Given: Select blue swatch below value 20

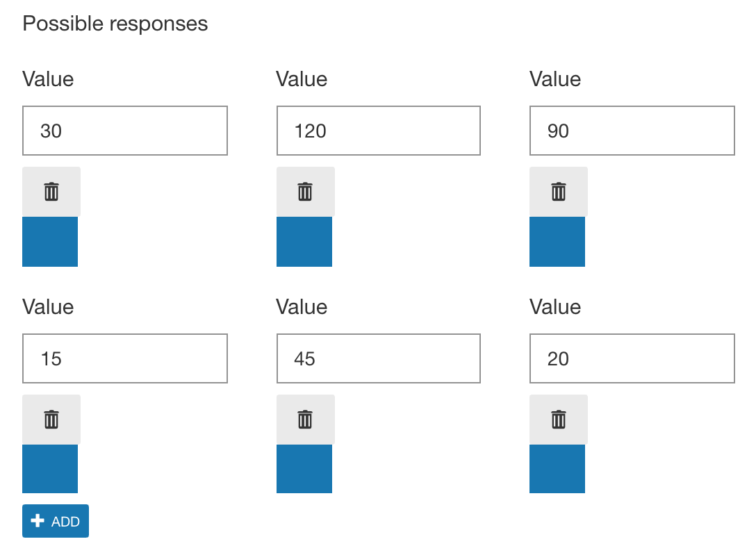Looking at the screenshot, I should (x=557, y=469).
